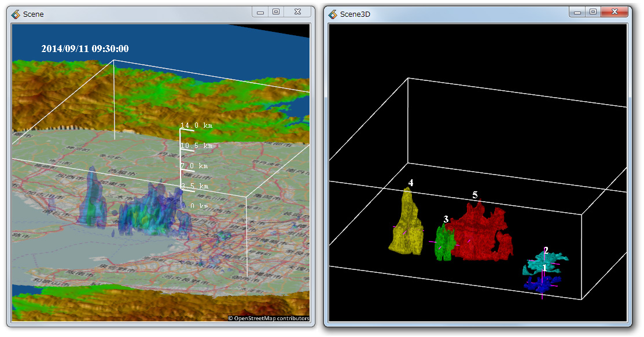The height and width of the screenshot is (337, 644).
Task: Close the Scene window
Action: click(297, 12)
